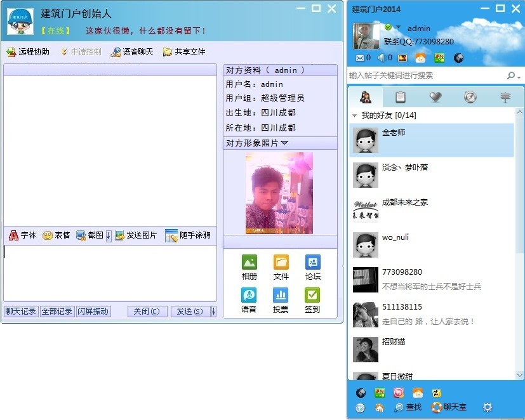Image resolution: width=525 pixels, height=420 pixels.
Task: Open settings gear in bottom bar
Action: [x=487, y=407]
